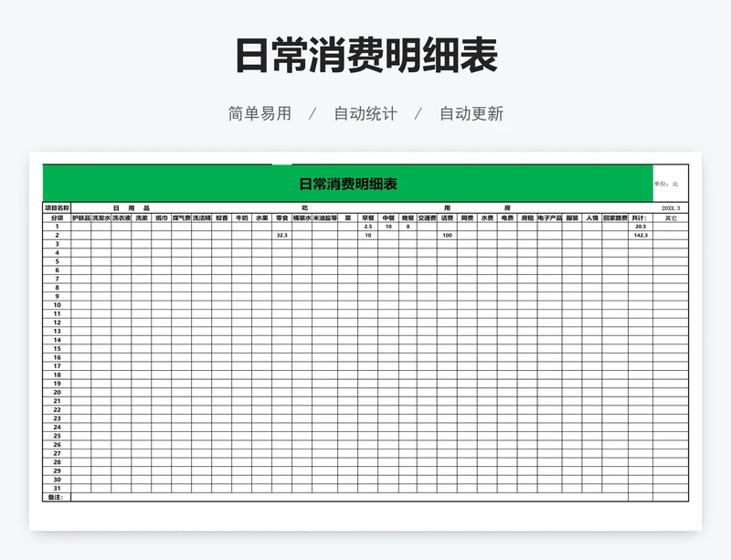Click the 洗洁精 column header
Image resolution: width=731 pixels, height=560 pixels.
[x=201, y=217]
